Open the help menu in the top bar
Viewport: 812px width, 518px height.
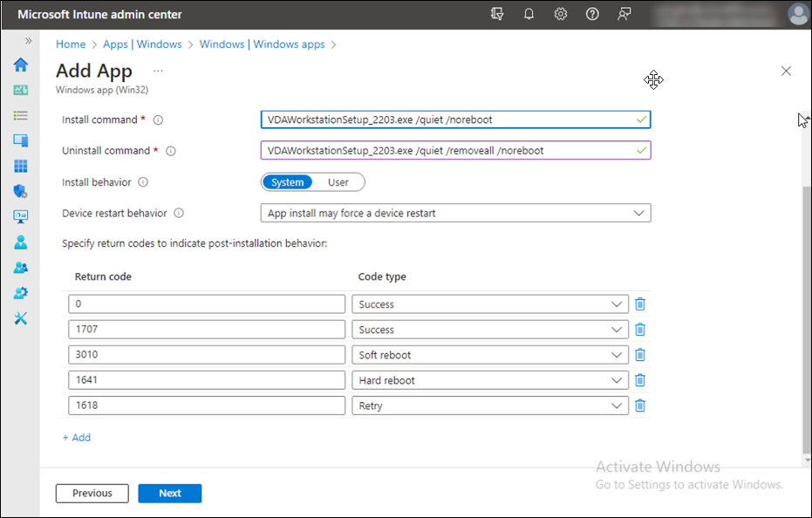(592, 14)
